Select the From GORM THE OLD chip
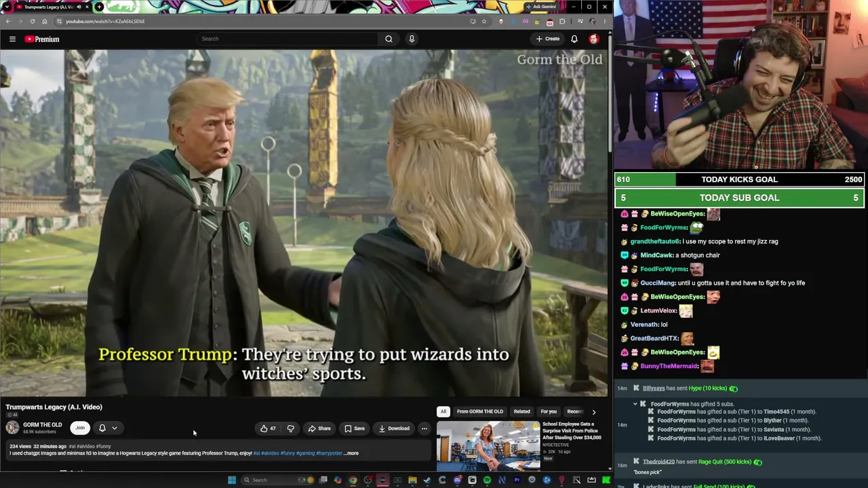The image size is (868, 488). (x=480, y=411)
